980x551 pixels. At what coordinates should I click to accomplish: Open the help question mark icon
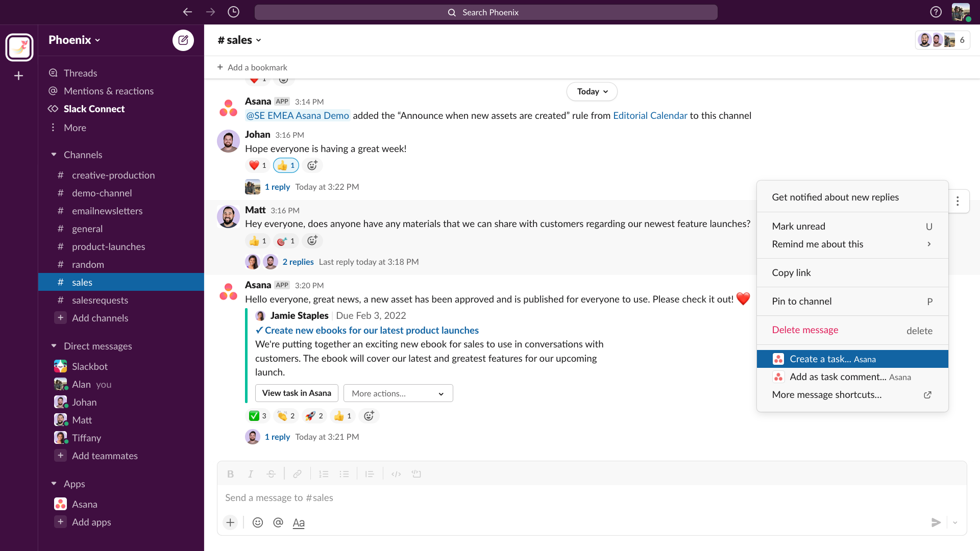pyautogui.click(x=936, y=12)
